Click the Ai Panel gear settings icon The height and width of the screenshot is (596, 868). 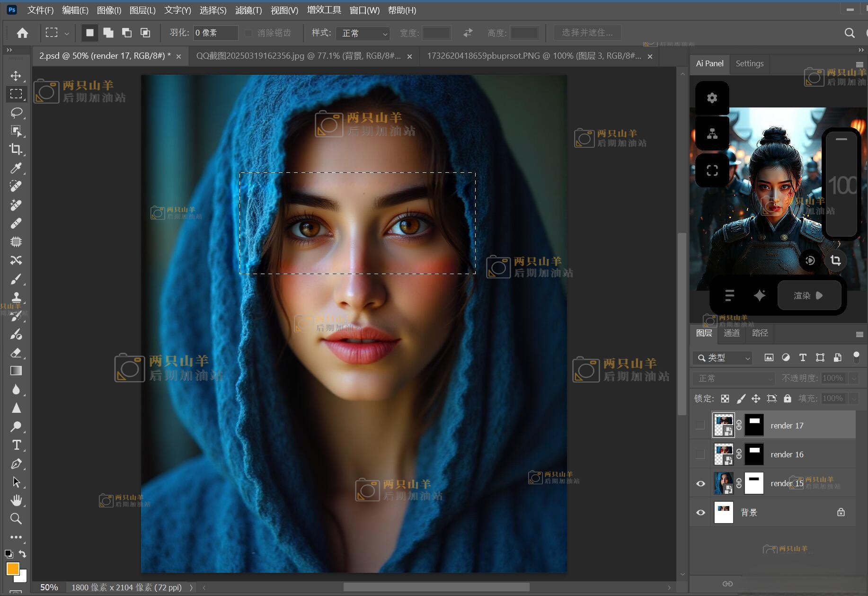point(712,98)
